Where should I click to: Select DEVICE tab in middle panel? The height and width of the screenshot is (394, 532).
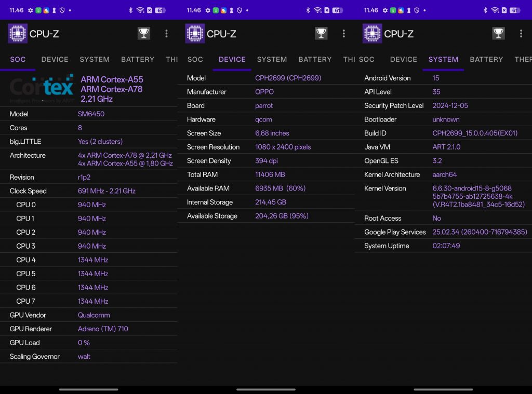click(x=232, y=59)
